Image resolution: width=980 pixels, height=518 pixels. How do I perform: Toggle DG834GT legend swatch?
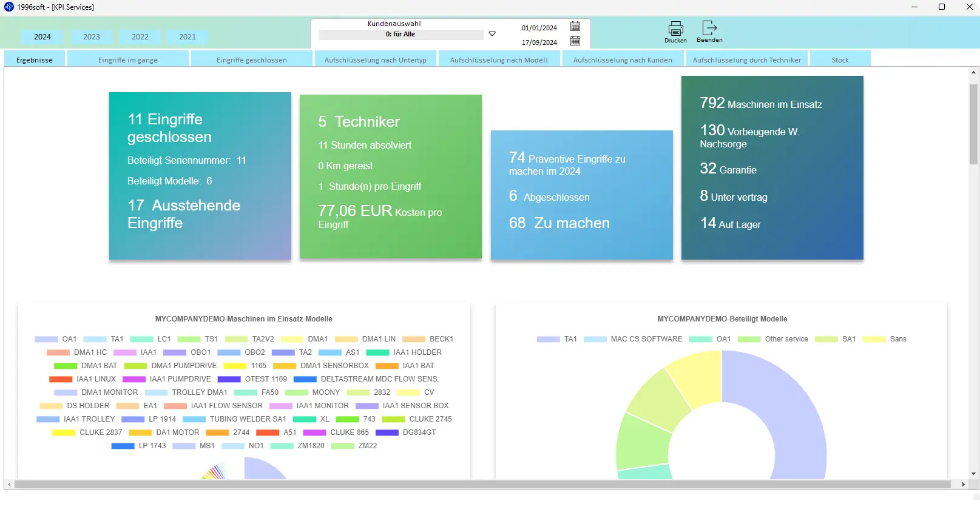click(387, 432)
